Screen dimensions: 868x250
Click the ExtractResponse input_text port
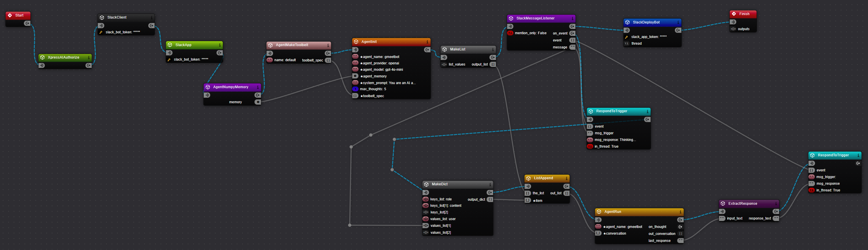pos(722,218)
